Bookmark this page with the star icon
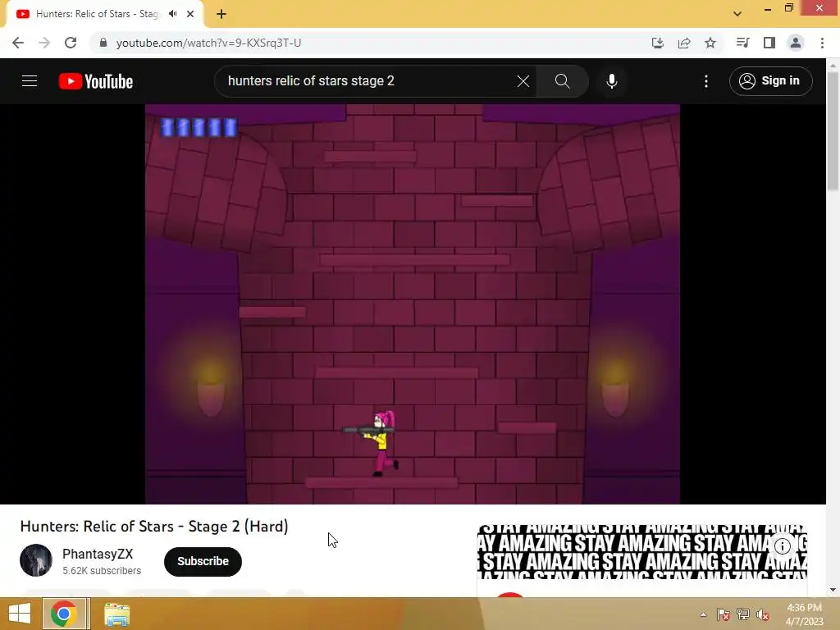The image size is (840, 630). click(710, 43)
